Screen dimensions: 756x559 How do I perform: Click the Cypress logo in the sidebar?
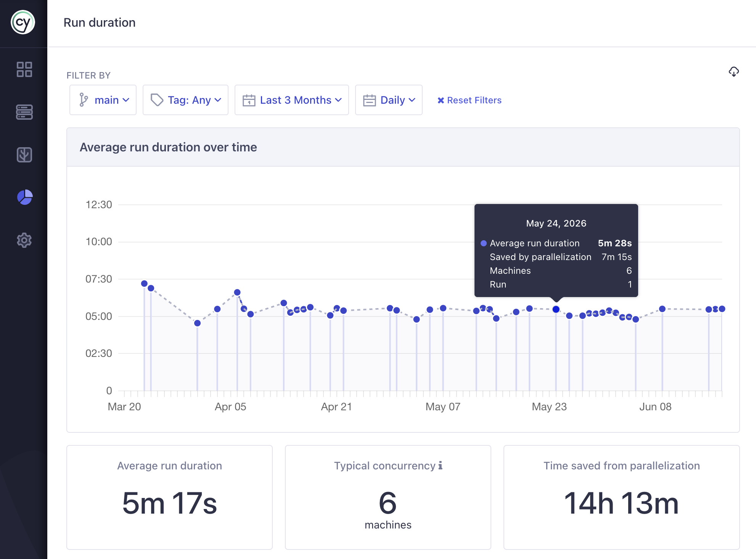[x=23, y=22]
